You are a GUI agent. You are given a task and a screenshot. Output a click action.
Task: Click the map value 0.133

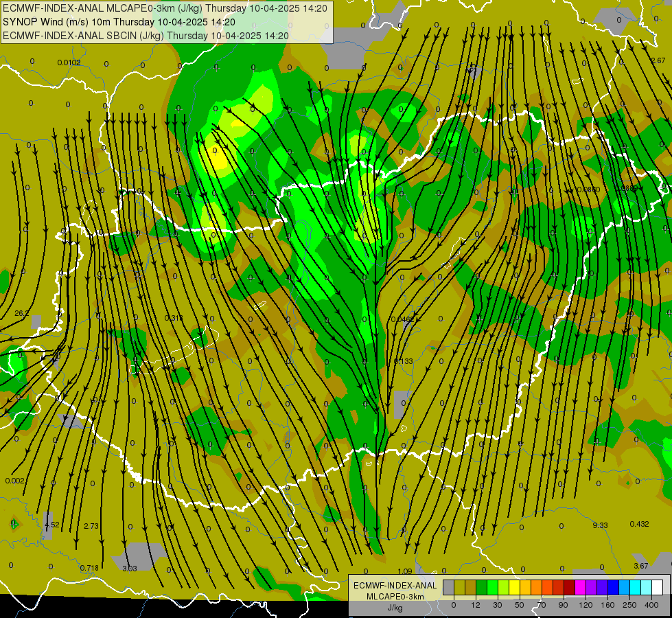pos(404,361)
